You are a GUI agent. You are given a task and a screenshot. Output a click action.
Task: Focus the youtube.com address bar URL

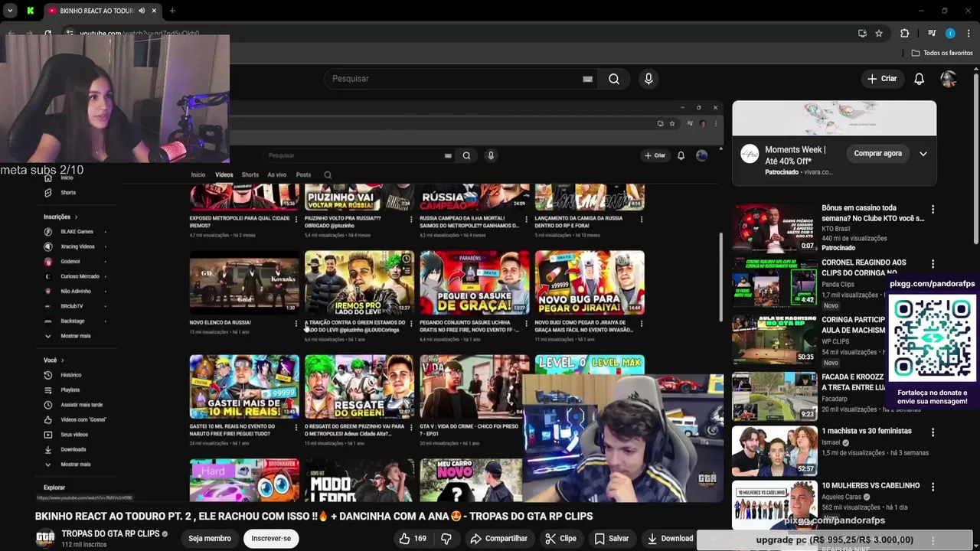(139, 34)
